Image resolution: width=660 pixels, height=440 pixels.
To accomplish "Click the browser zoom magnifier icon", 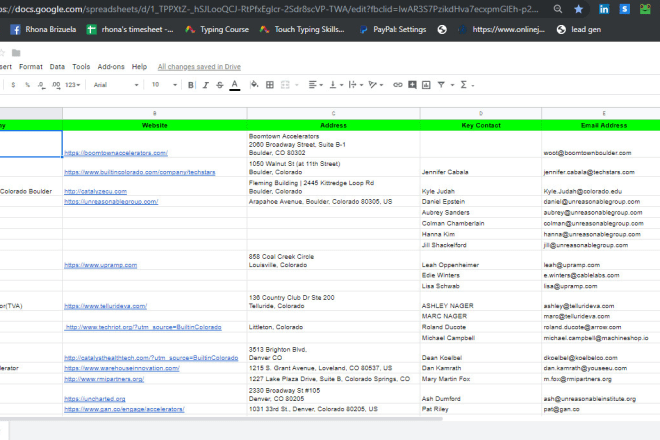I will (x=558, y=9).
